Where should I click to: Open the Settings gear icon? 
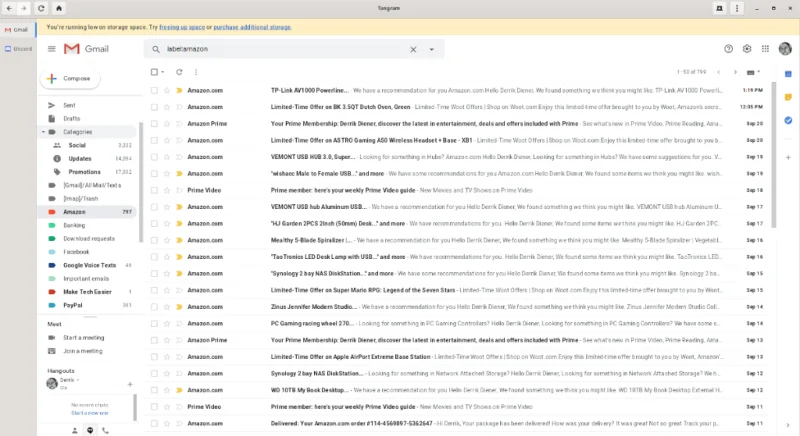point(747,49)
